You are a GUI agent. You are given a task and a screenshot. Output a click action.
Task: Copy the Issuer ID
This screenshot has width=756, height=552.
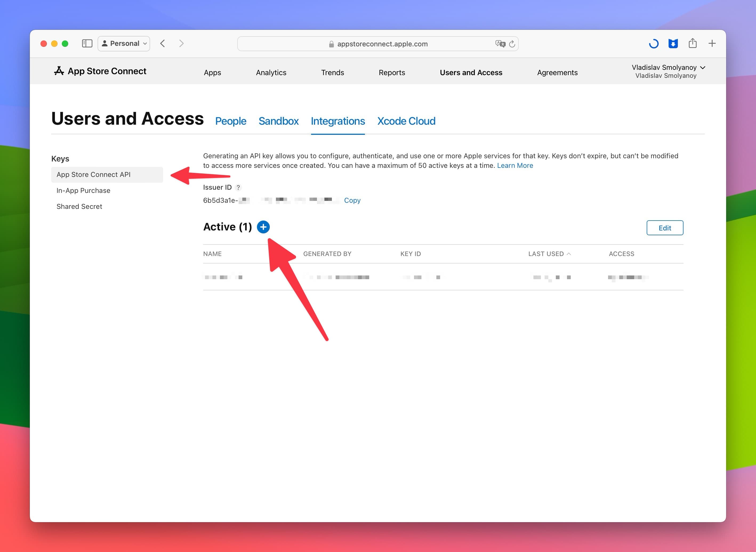point(352,201)
